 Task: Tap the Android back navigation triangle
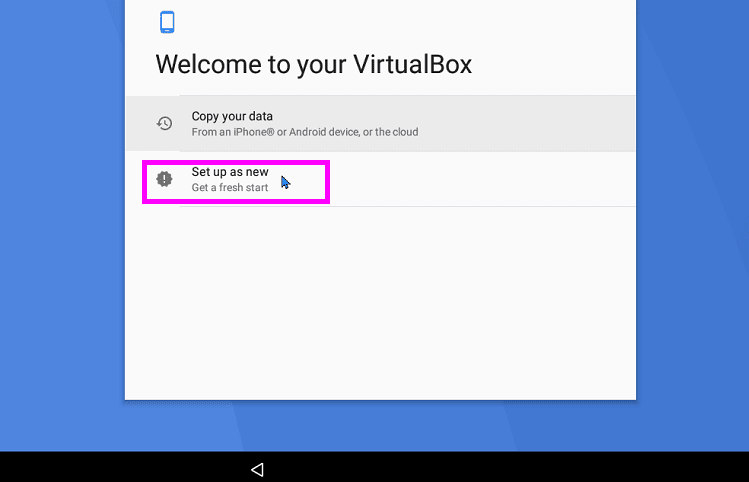click(257, 470)
